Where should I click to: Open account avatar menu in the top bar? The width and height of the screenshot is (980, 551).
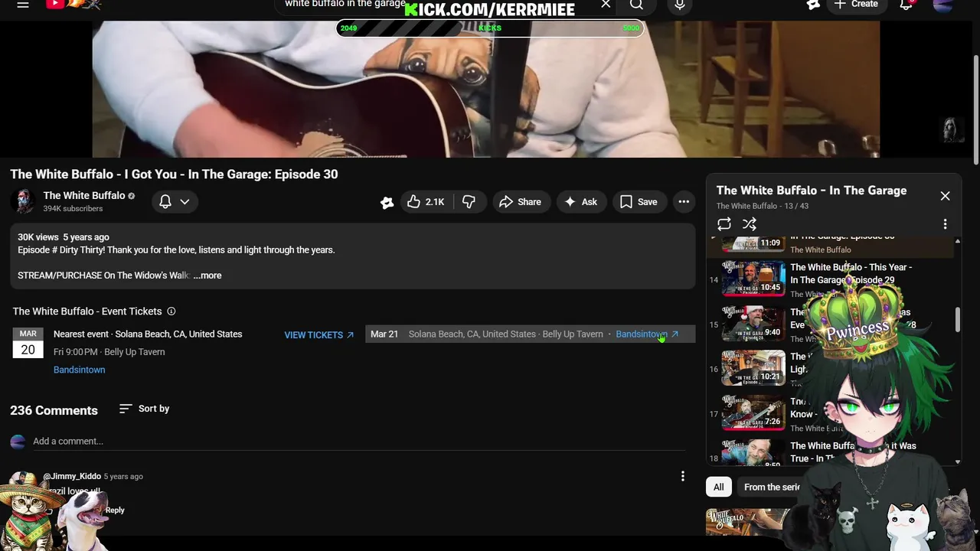943,5
